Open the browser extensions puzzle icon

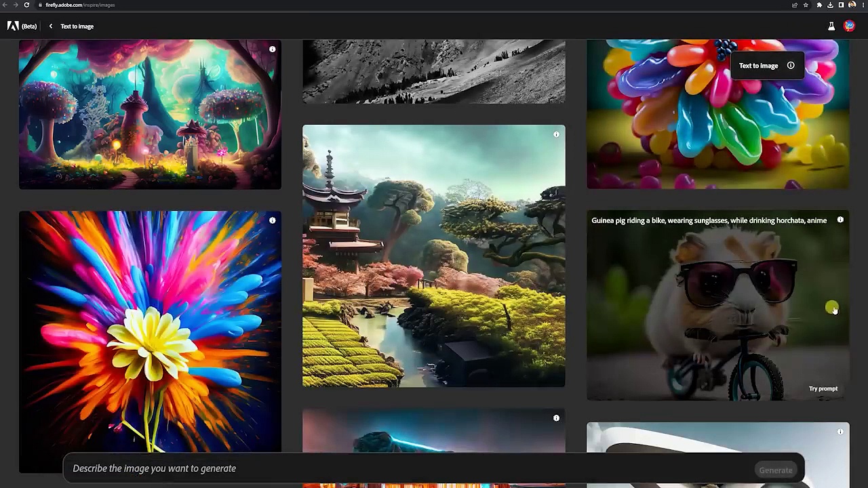point(819,5)
